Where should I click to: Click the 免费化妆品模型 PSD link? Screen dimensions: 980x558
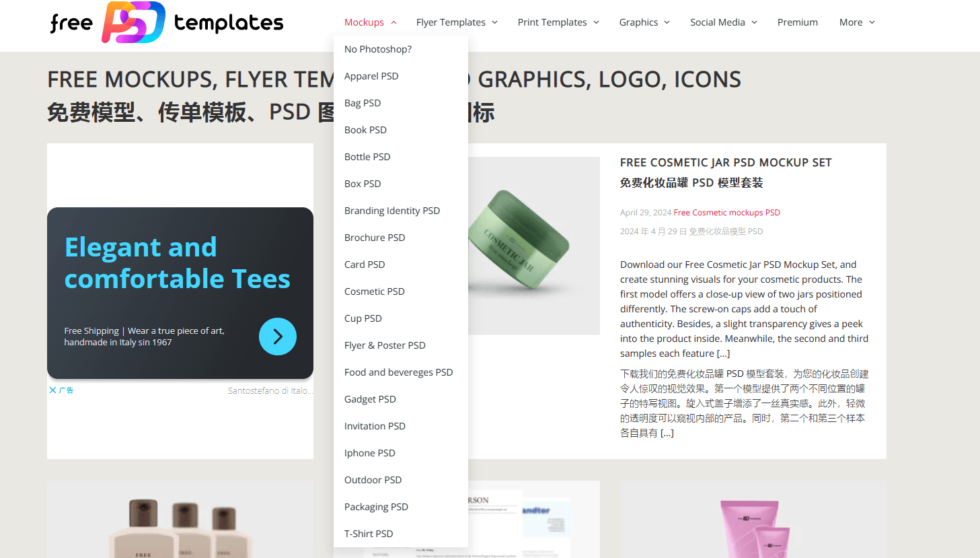click(726, 231)
